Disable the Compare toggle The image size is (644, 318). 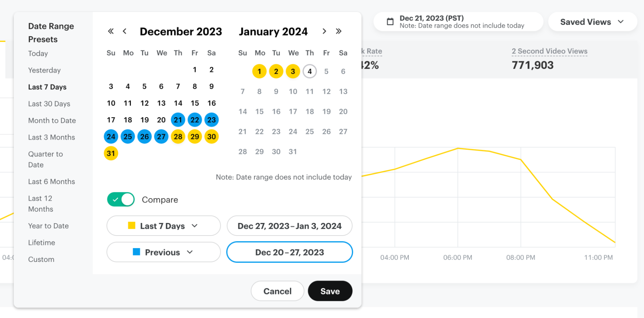pyautogui.click(x=121, y=199)
